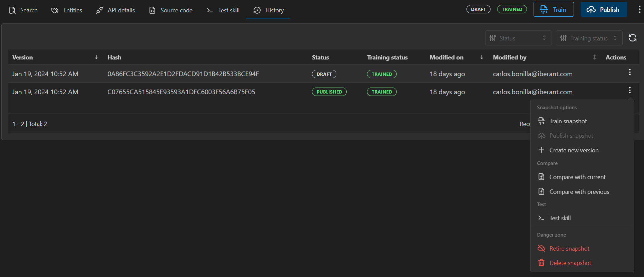Image resolution: width=644 pixels, height=277 pixels.
Task: Click the History clock icon
Action: click(257, 10)
